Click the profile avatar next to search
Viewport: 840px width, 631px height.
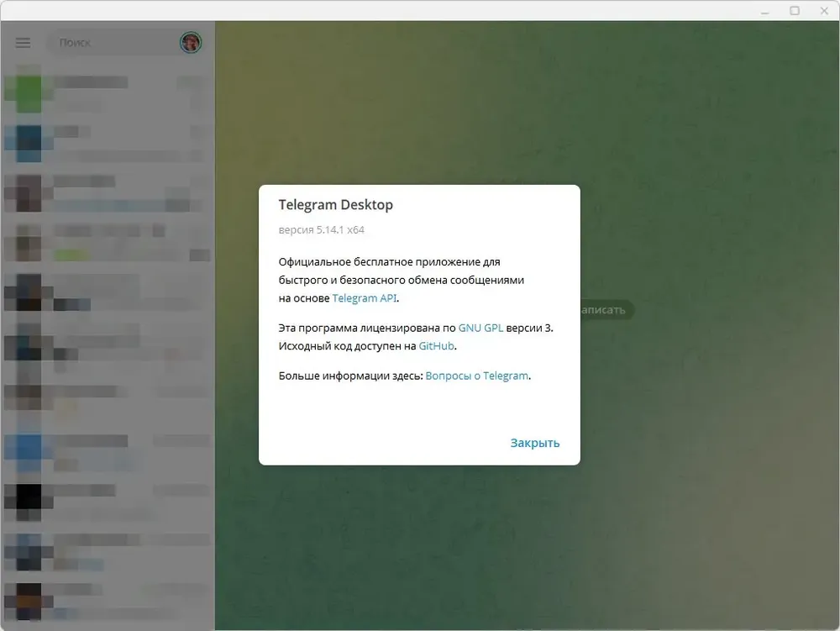point(190,42)
